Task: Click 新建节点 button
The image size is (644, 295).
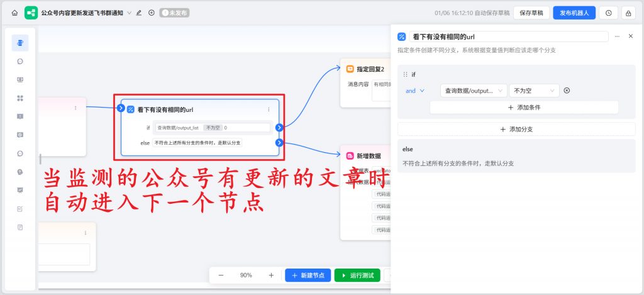Action: pos(308,276)
